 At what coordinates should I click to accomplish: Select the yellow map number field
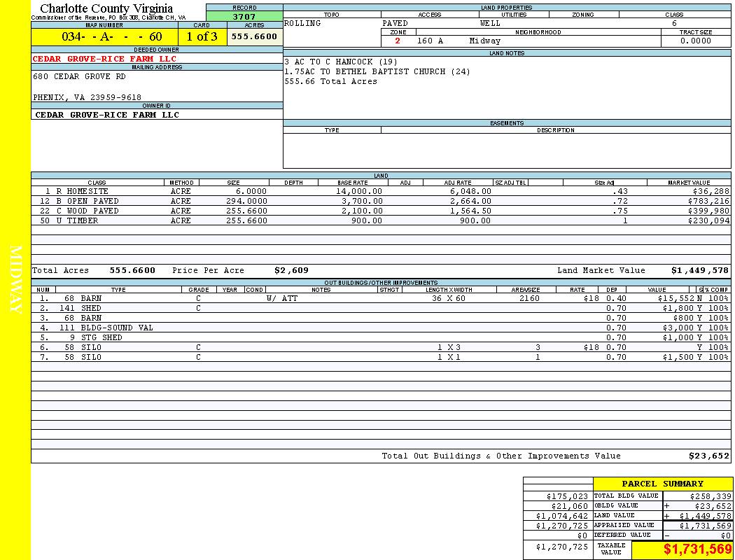pos(103,36)
